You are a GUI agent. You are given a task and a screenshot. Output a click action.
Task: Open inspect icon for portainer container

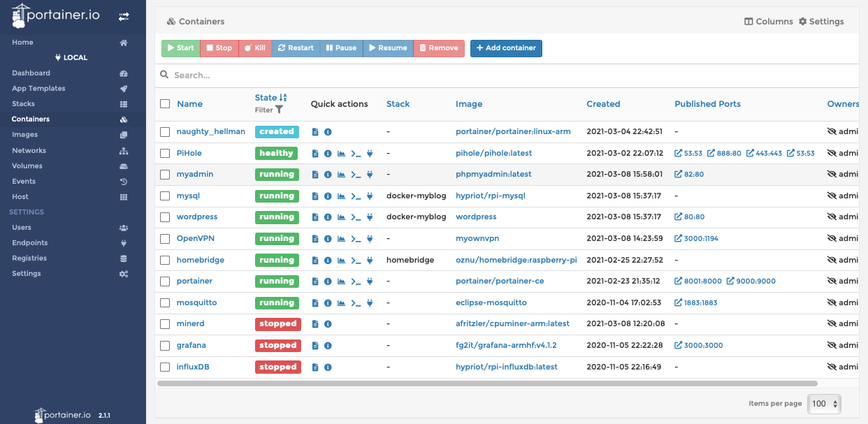pos(328,282)
